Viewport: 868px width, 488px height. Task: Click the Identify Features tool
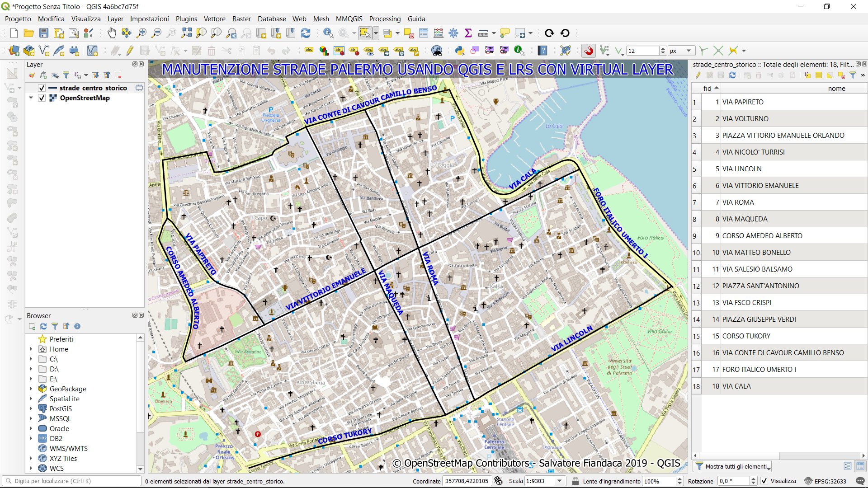328,33
